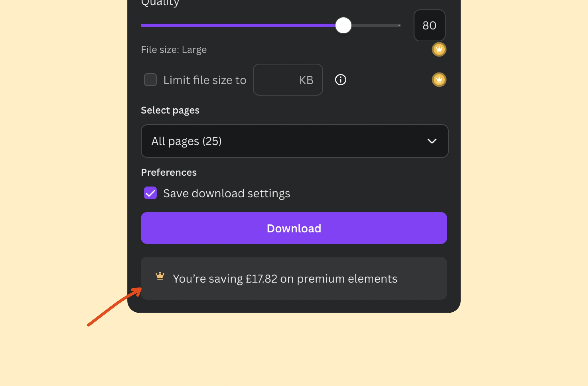The height and width of the screenshot is (386, 588).
Task: Click the Quality slider handle
Action: point(343,25)
